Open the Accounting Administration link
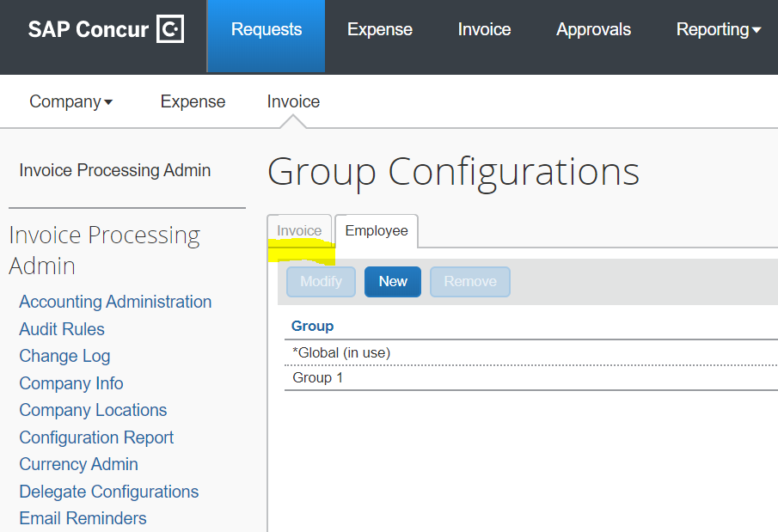 coord(115,302)
